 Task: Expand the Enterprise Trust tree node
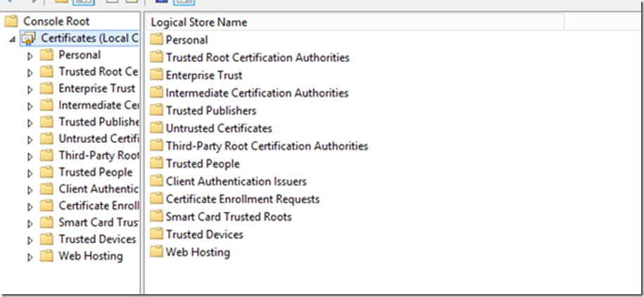click(30, 90)
